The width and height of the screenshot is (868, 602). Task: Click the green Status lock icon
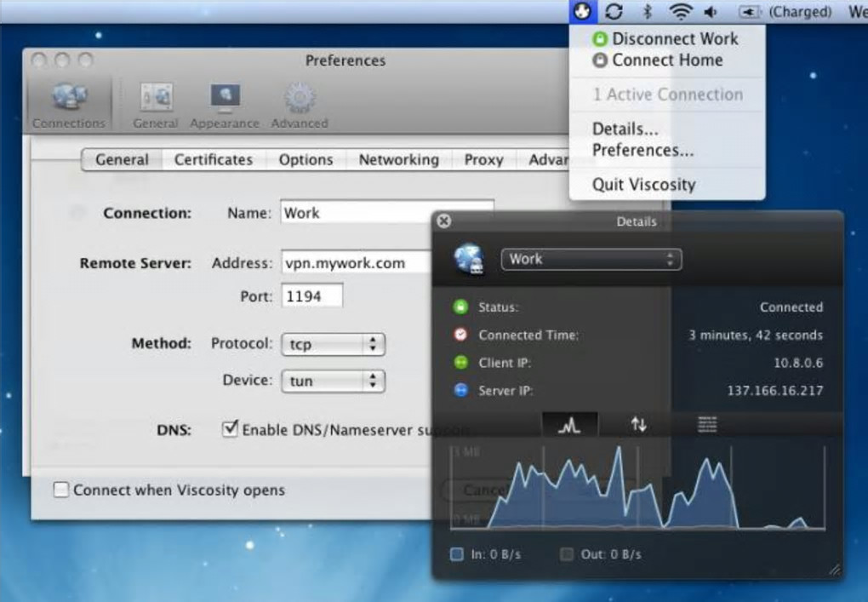coord(460,307)
